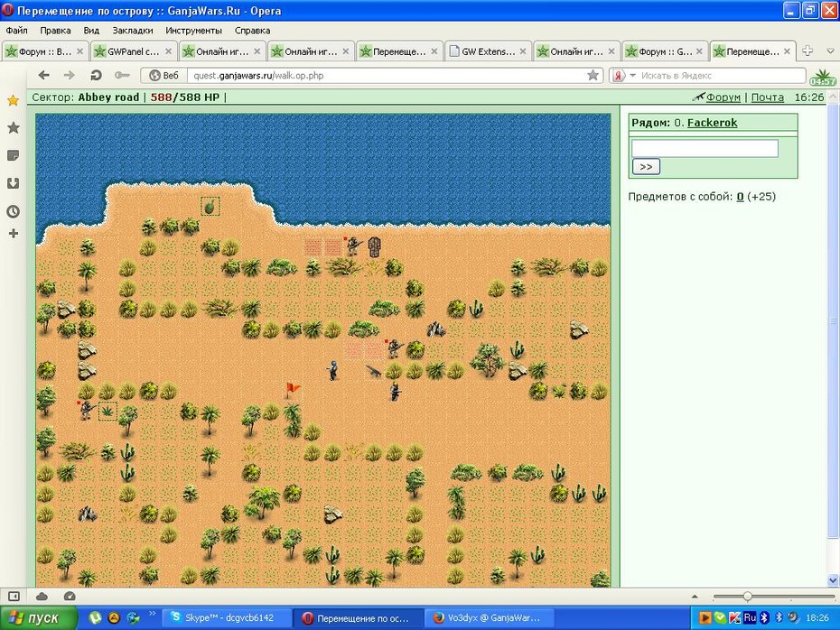840x630 pixels.
Task: Reload the page with the refresh icon
Action: tap(96, 76)
